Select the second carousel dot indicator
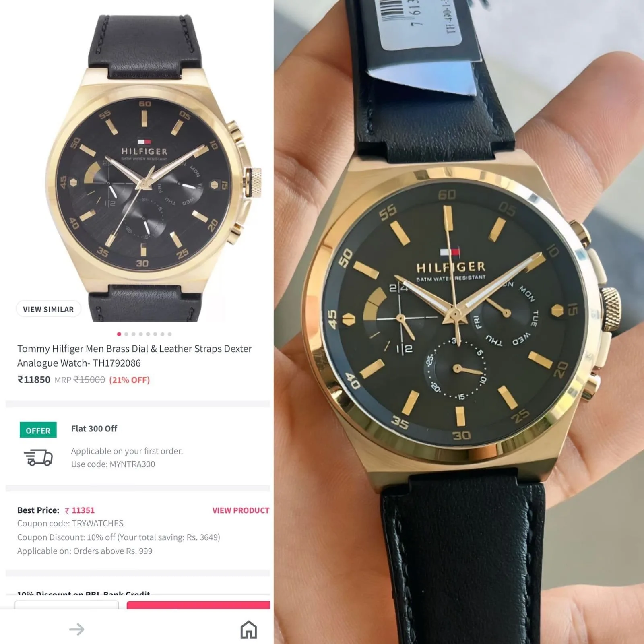 tap(126, 334)
